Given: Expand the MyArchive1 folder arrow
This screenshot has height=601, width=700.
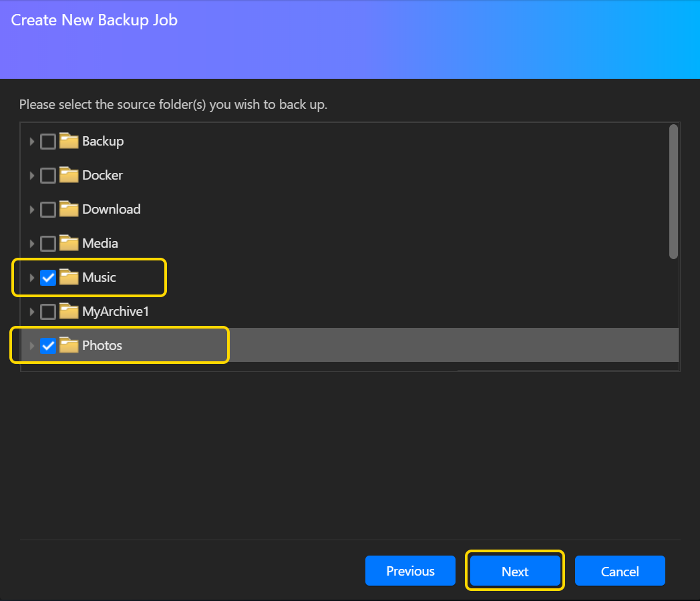Looking at the screenshot, I should coord(31,312).
